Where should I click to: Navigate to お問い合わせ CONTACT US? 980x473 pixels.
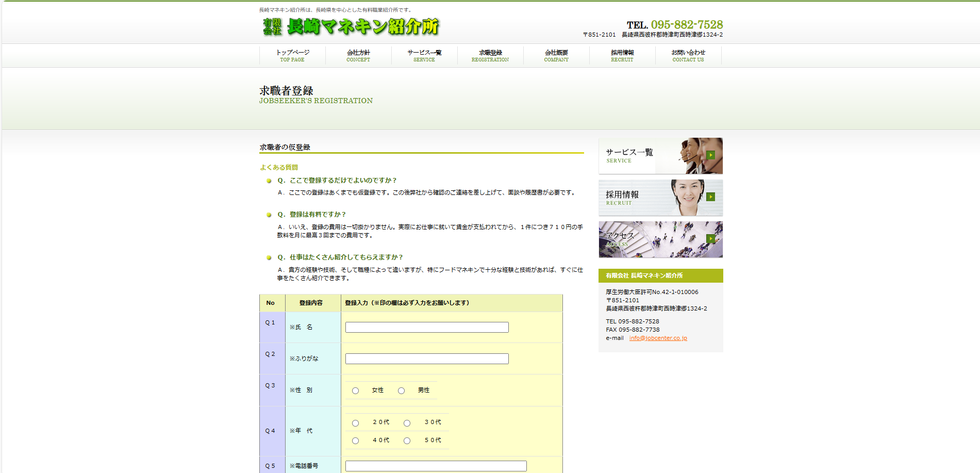[x=688, y=56]
